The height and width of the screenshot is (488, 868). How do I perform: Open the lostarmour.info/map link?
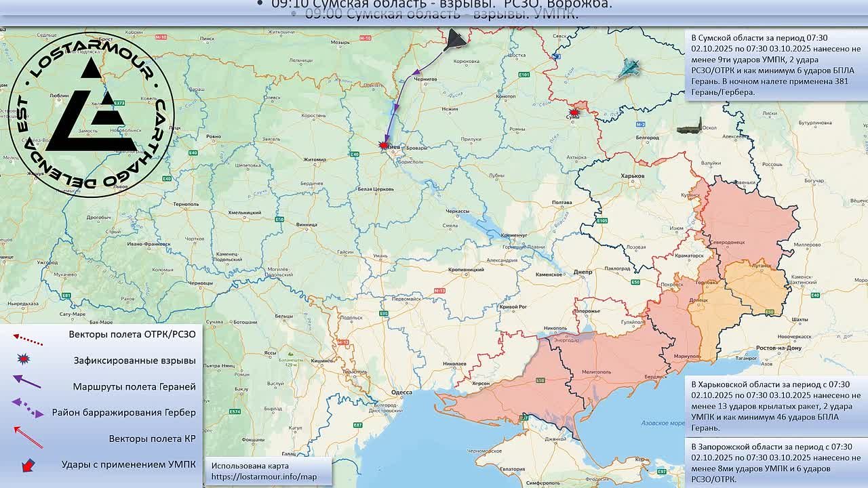click(264, 477)
